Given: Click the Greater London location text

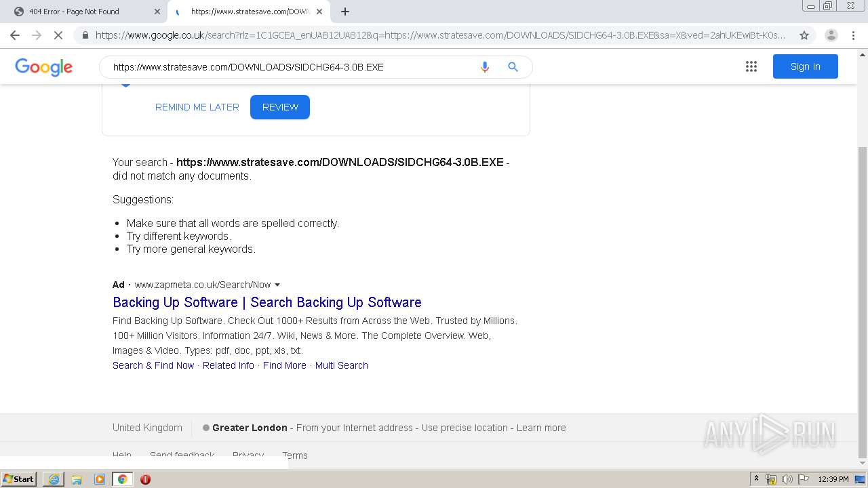Looking at the screenshot, I should tap(250, 428).
